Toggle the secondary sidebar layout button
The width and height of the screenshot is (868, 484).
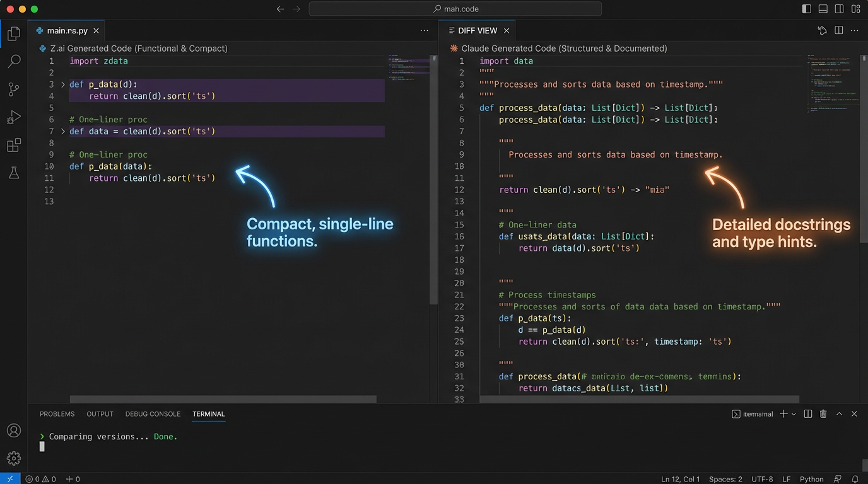pyautogui.click(x=839, y=9)
